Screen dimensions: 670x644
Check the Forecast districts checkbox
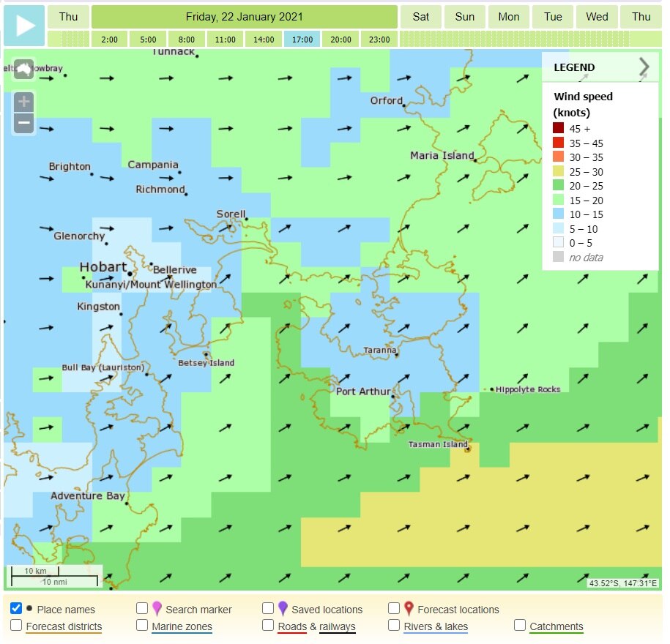pos(17,626)
